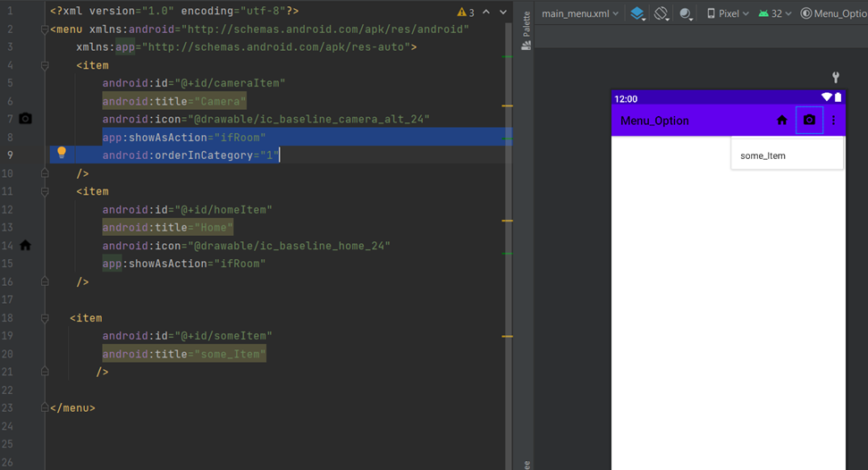The image size is (868, 470).
Task: Open the design surface layers dropdown
Action: pyautogui.click(x=638, y=13)
